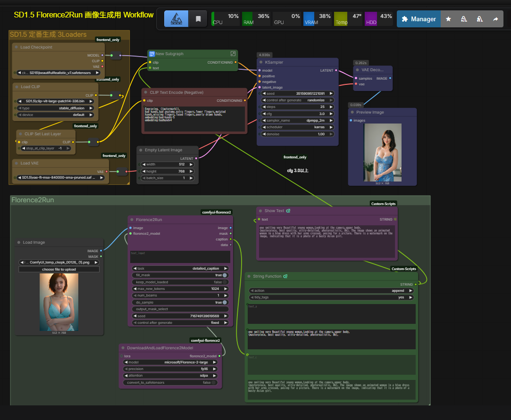Collapse the KSampler node via its title dot
Image resolution: width=511 pixels, height=420 pixels.
pyautogui.click(x=261, y=62)
